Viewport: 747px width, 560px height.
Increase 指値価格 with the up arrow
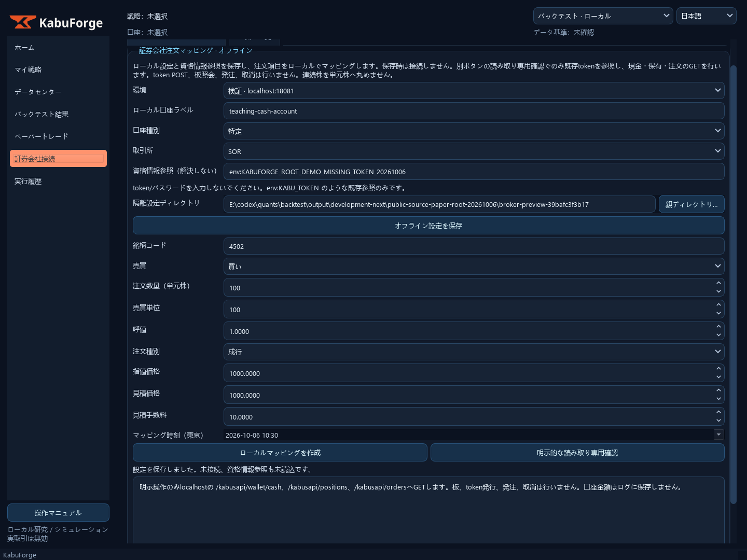point(718,369)
